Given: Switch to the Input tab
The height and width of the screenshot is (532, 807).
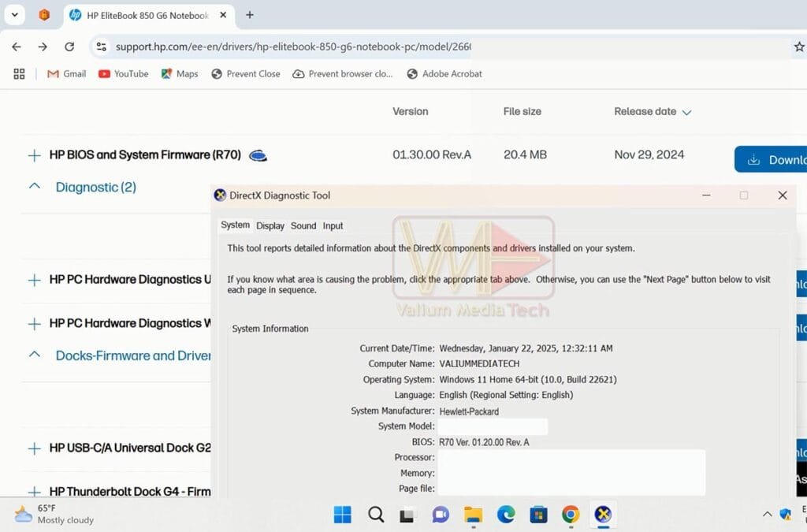Looking at the screenshot, I should pos(333,226).
